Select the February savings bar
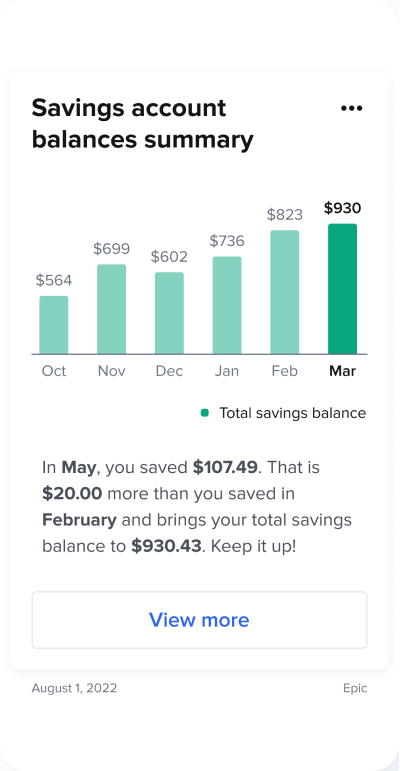The image size is (400, 771). (x=284, y=292)
